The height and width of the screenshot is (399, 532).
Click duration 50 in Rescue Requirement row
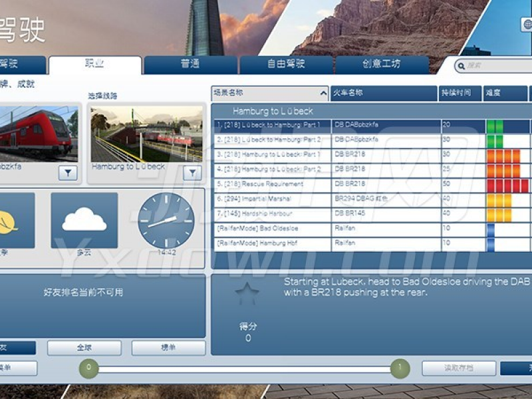446,184
